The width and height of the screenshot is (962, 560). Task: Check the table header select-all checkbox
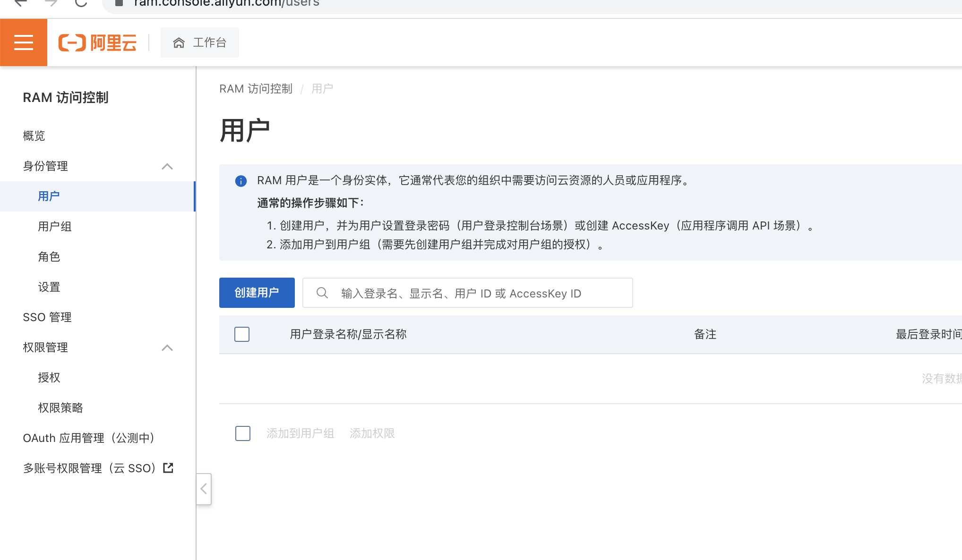click(242, 334)
